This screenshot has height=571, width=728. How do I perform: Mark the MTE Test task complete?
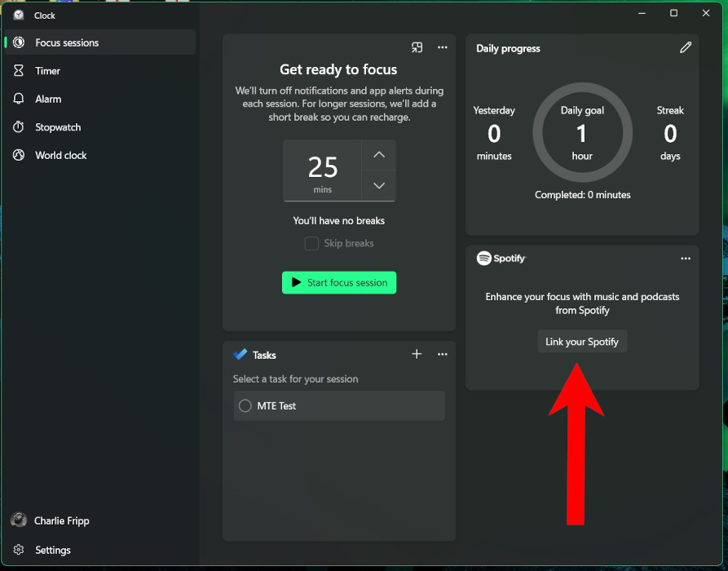tap(245, 405)
